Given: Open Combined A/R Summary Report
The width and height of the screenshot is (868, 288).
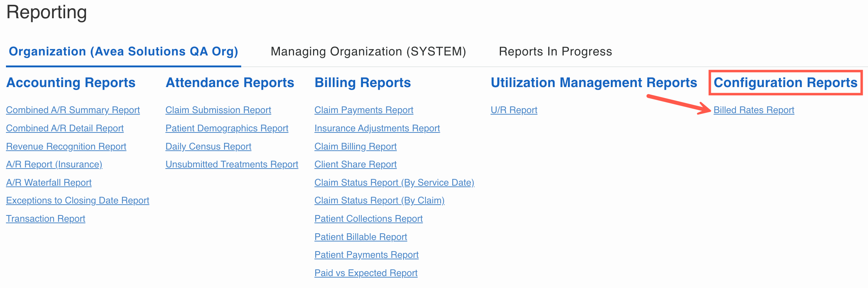Looking at the screenshot, I should 73,110.
